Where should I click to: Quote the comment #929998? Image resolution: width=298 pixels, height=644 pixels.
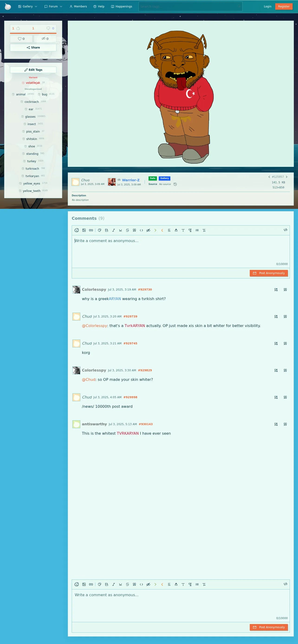point(285,397)
